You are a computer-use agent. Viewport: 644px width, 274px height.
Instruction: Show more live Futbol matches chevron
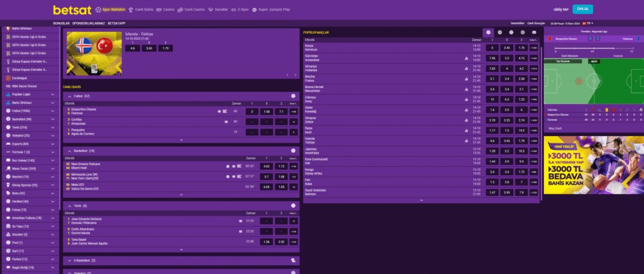(x=181, y=140)
